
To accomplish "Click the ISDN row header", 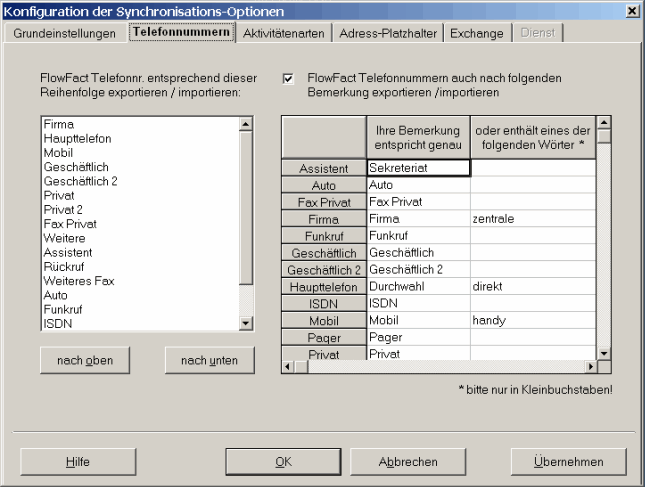I will (x=324, y=303).
